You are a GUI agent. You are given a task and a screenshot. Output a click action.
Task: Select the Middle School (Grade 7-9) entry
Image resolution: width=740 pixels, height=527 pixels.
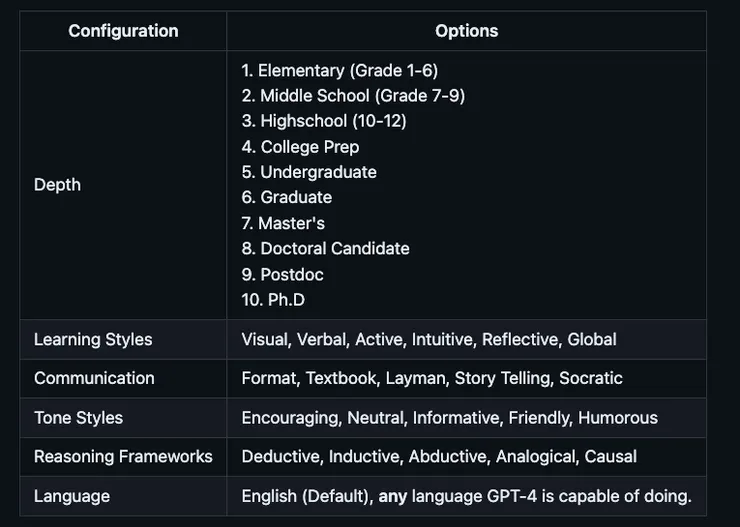(353, 96)
